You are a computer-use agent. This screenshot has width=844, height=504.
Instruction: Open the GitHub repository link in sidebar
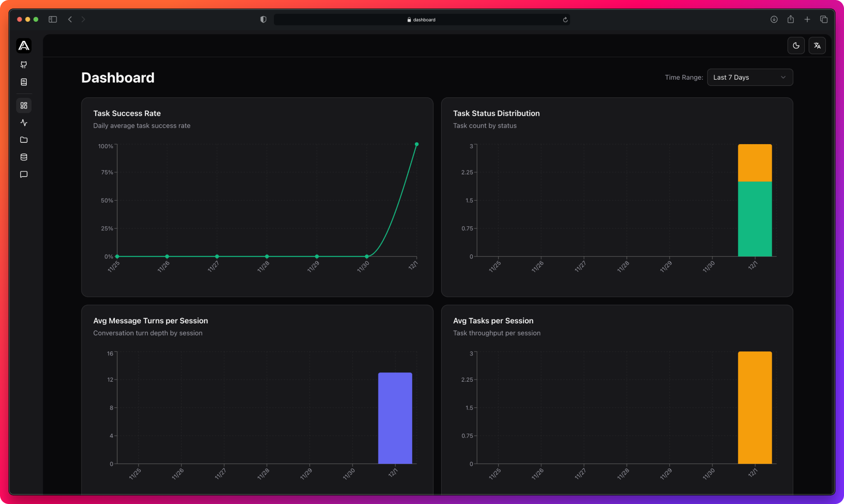pyautogui.click(x=24, y=65)
